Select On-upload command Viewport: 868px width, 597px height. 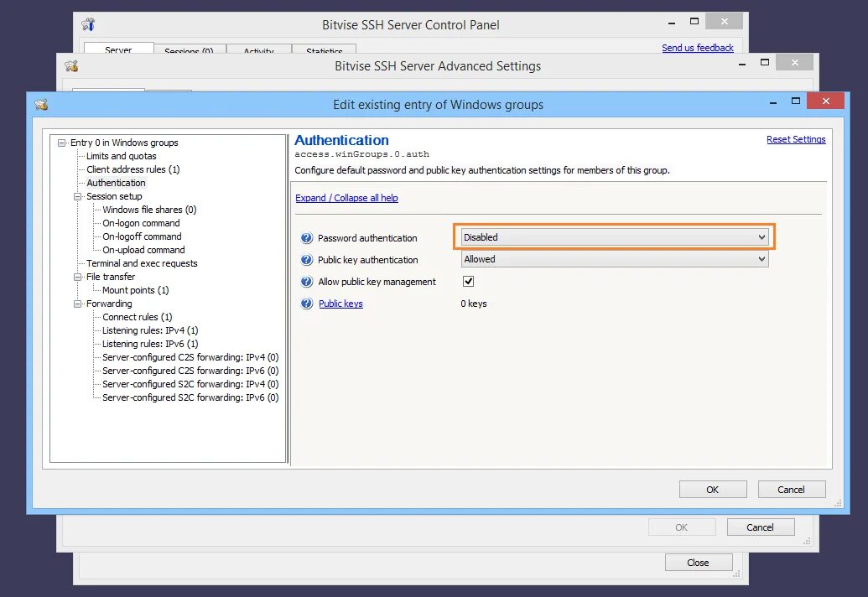pos(143,250)
